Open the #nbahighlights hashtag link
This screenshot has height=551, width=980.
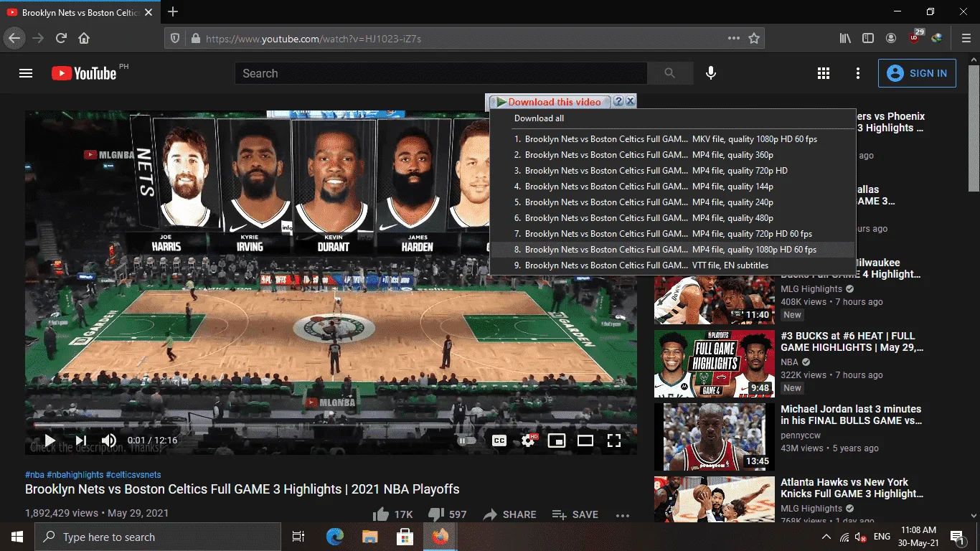(75, 475)
